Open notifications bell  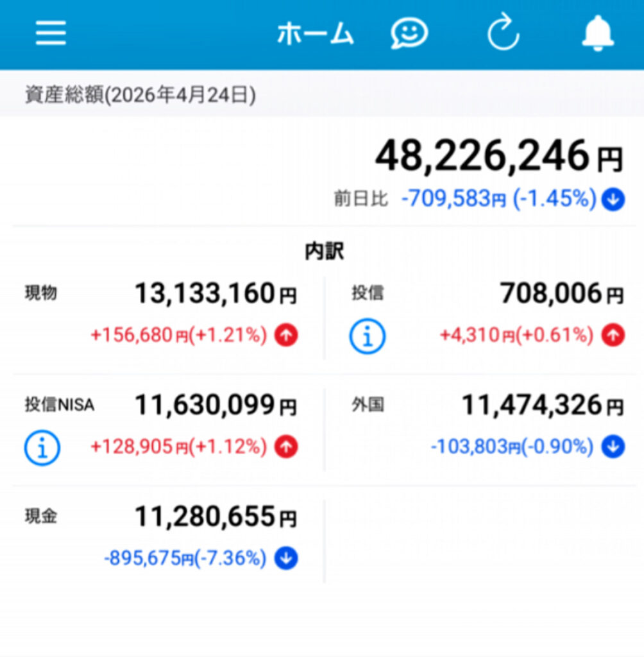coord(597,33)
